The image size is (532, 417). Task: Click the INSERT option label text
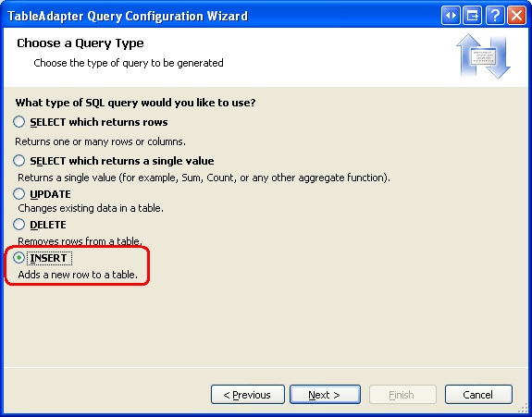[48, 258]
